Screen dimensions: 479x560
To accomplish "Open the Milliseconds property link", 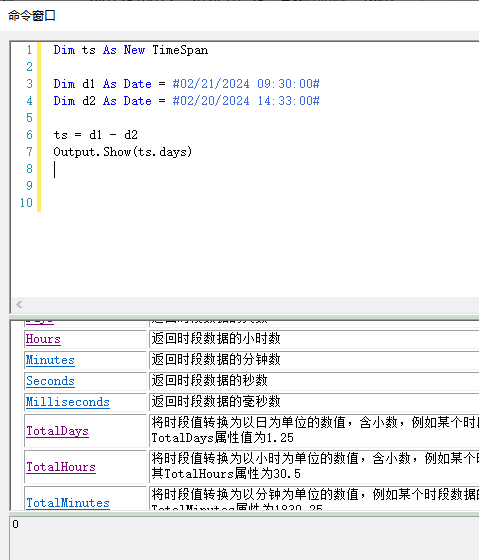I will click(68, 402).
